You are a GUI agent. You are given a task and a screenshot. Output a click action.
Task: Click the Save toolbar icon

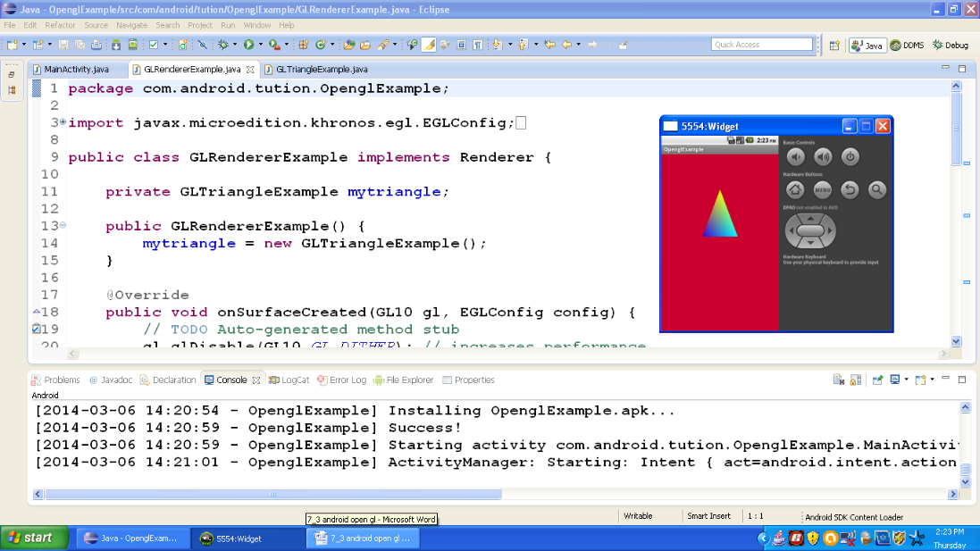tap(63, 45)
